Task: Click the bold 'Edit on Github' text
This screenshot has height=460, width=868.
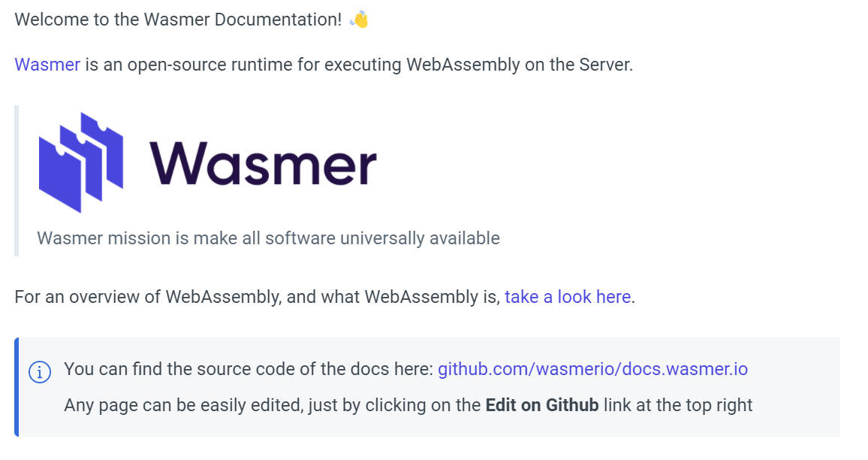Action: point(542,405)
